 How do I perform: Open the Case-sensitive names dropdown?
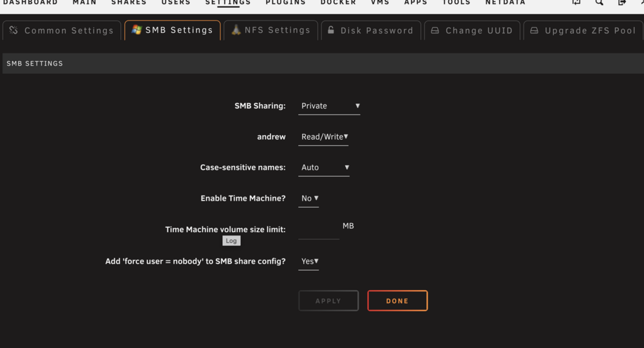click(x=324, y=167)
